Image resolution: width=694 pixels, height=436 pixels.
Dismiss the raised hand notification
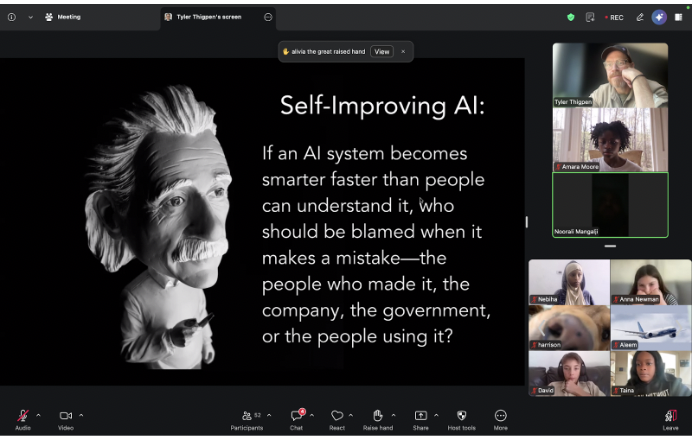point(403,51)
